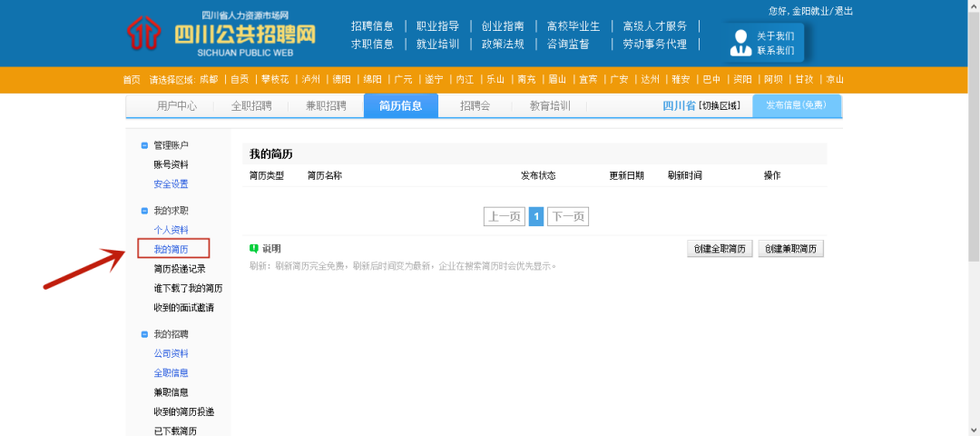The height and width of the screenshot is (436, 980).
Task: Open 个人资料 in the sidebar
Action: click(x=171, y=230)
